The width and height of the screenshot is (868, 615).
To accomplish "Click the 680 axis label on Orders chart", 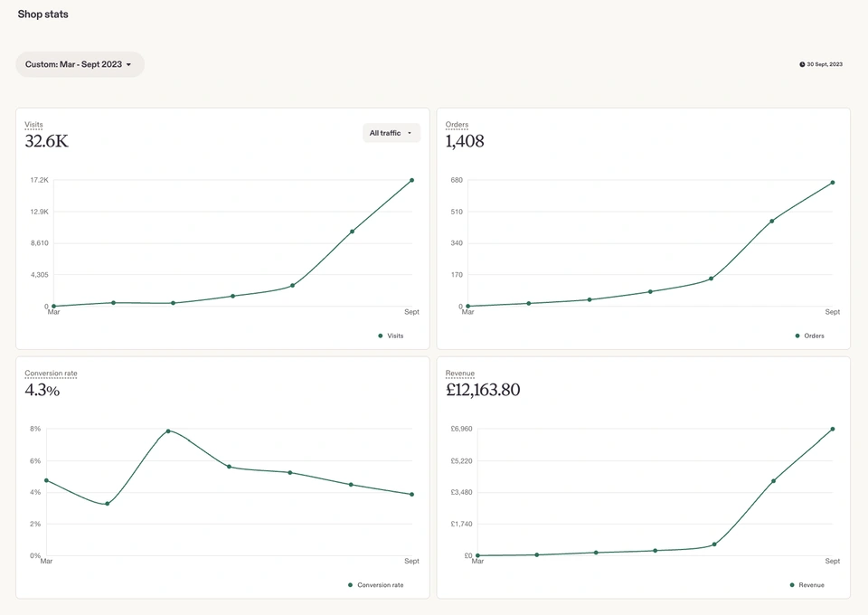I will 457,181.
